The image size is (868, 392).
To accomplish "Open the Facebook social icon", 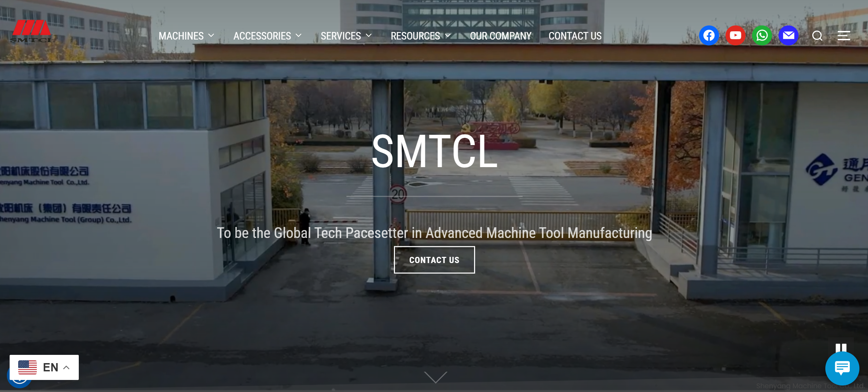I will tap(709, 35).
